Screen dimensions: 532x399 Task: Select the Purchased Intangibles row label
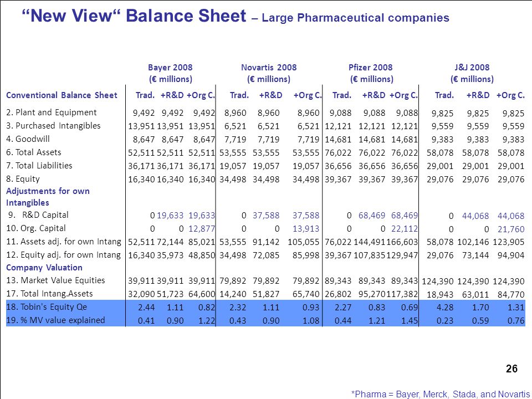pyautogui.click(x=54, y=126)
